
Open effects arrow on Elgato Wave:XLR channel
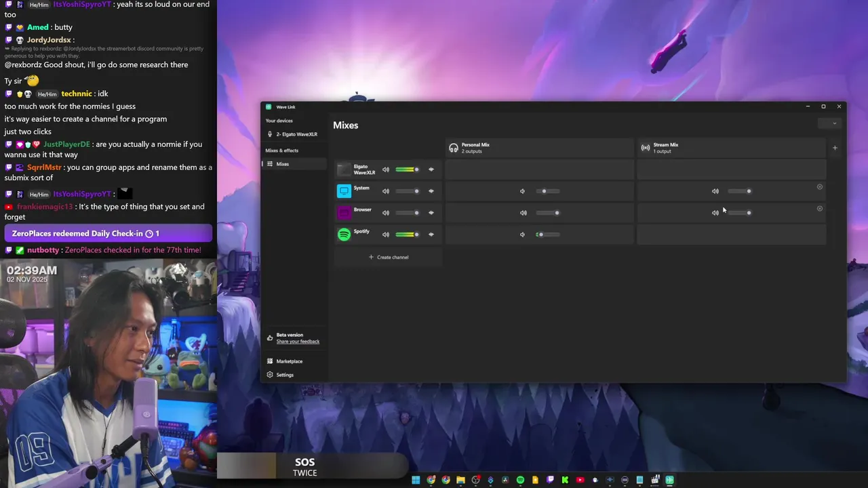point(431,169)
